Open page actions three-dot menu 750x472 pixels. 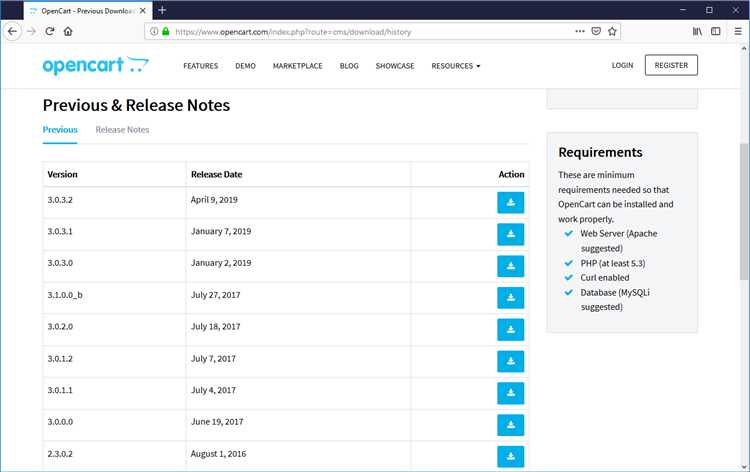pyautogui.click(x=580, y=32)
